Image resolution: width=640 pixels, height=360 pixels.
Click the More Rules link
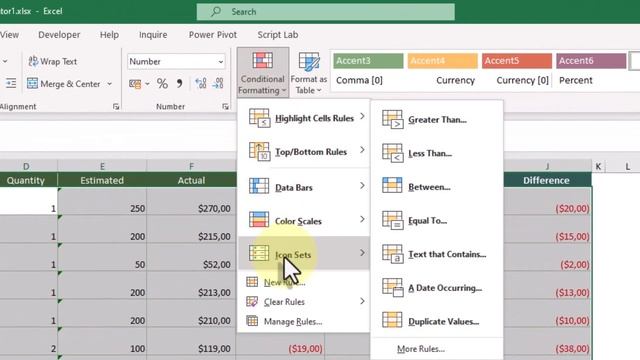[421, 349]
